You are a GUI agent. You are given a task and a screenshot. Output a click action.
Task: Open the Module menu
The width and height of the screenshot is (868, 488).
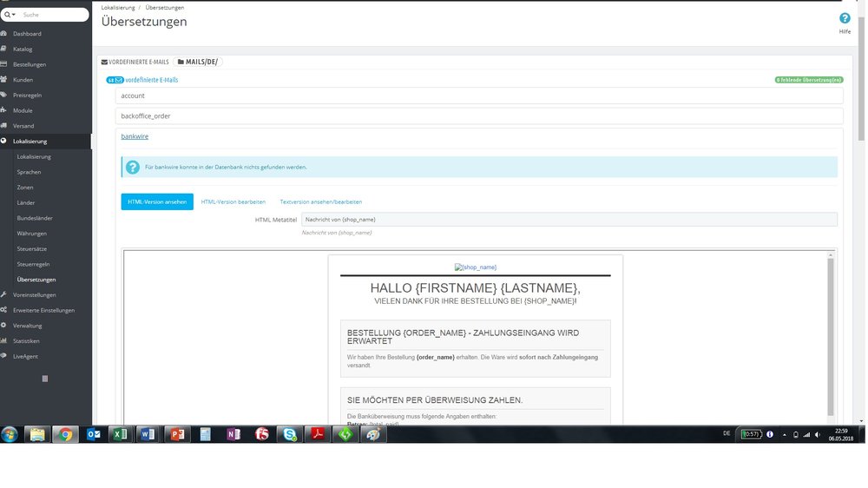point(23,111)
